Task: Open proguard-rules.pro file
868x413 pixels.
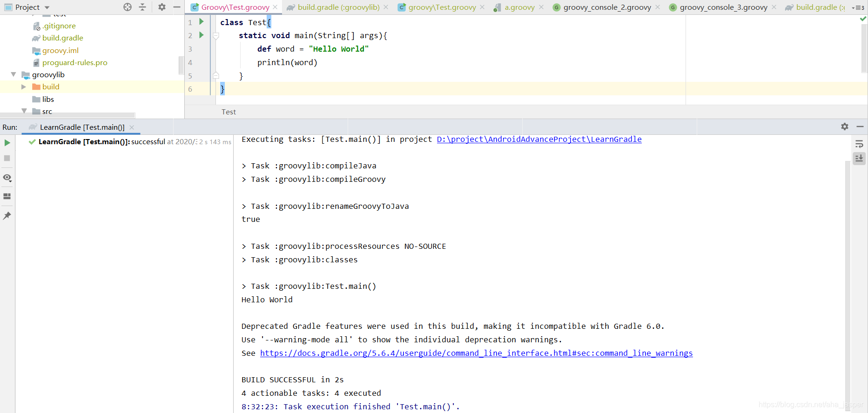Action: [x=70, y=62]
